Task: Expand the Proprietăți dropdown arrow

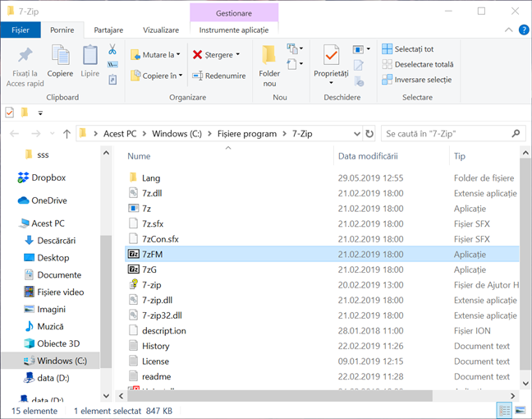Action: coord(331,82)
